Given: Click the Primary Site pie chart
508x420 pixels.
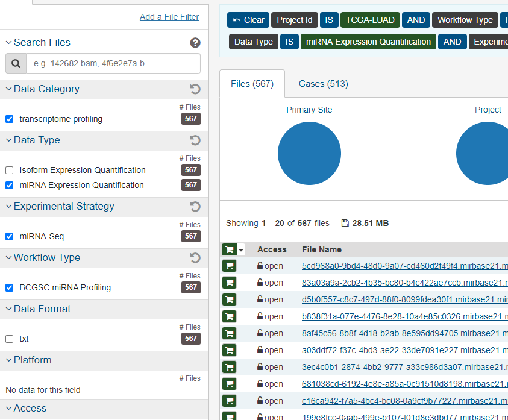Looking at the screenshot, I should point(309,153).
